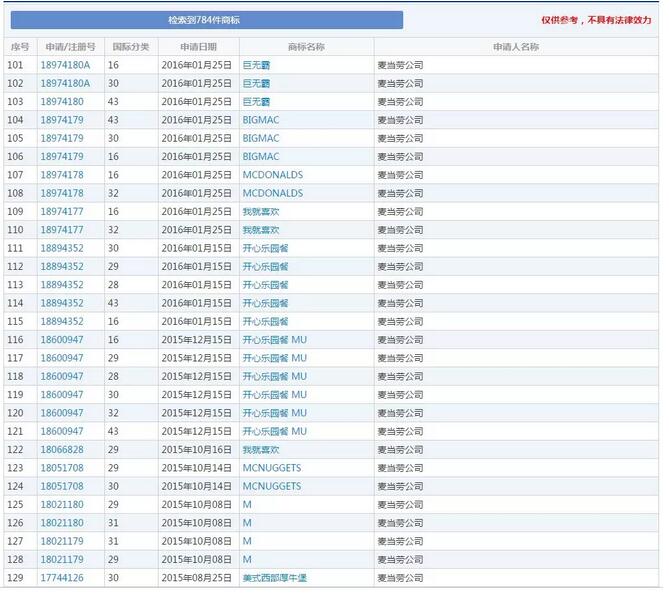The image size is (669, 593).
Task: Open registration number 18974177 in row 110
Action: click(x=62, y=230)
